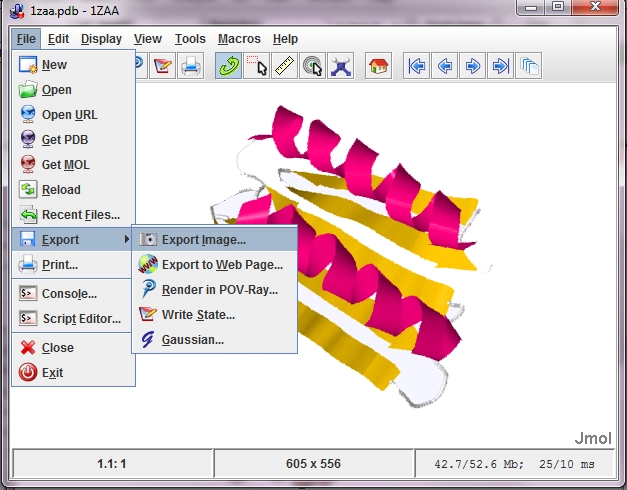
Task: Choose Print... from the File menu
Action: pos(73,264)
